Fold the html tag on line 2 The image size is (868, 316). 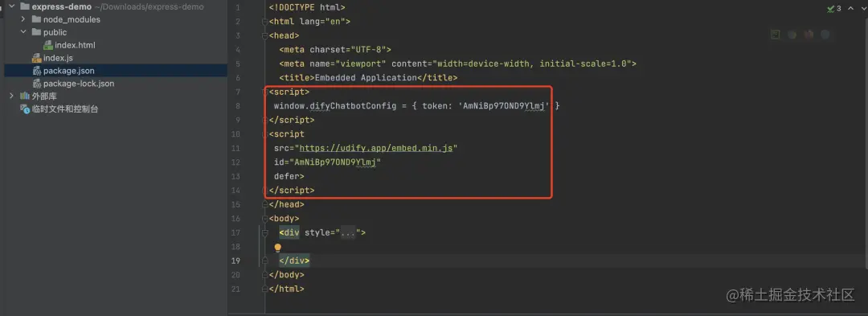click(265, 22)
